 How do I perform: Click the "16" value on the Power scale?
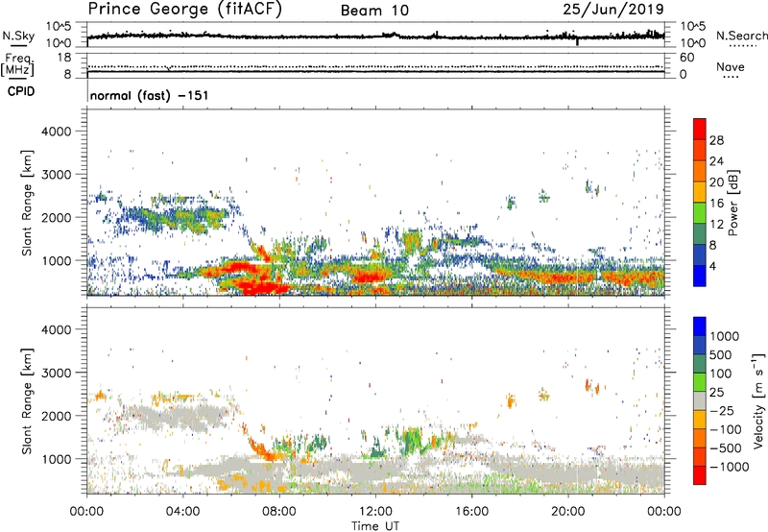(x=716, y=204)
